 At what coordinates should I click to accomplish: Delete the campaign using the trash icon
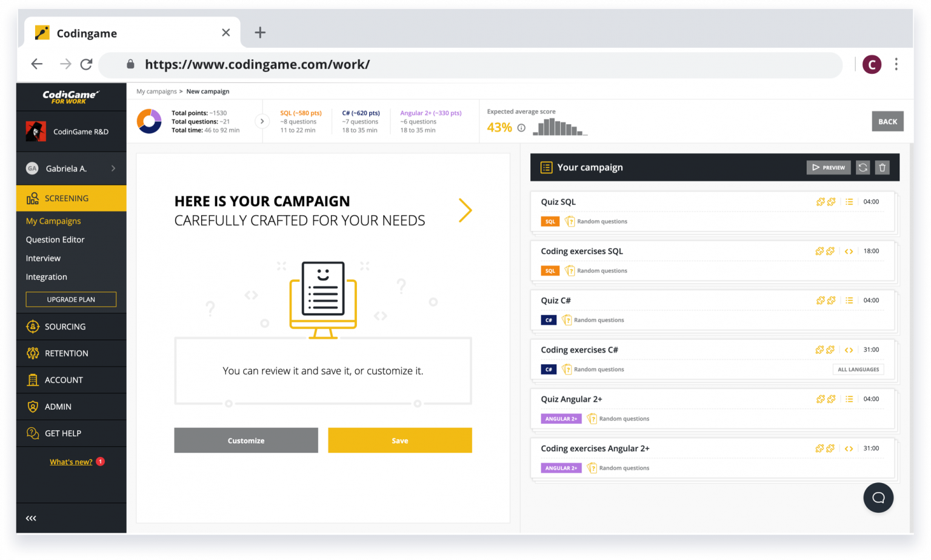click(x=882, y=167)
